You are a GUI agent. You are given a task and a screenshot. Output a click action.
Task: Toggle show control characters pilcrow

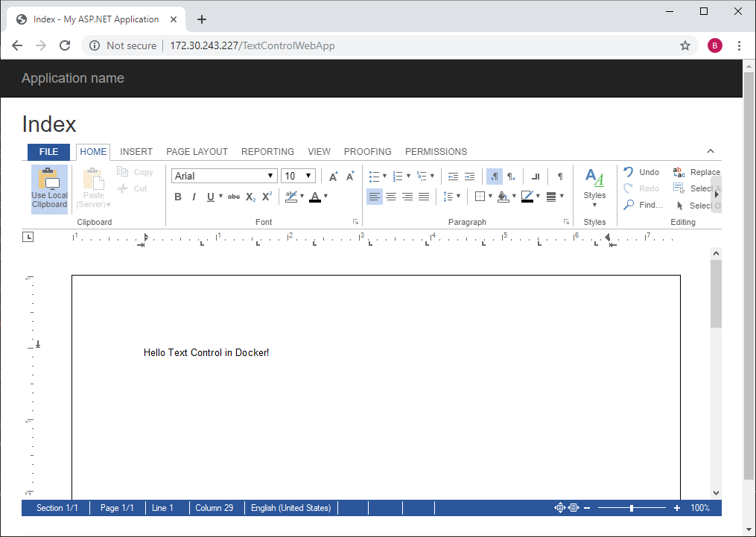pos(560,177)
